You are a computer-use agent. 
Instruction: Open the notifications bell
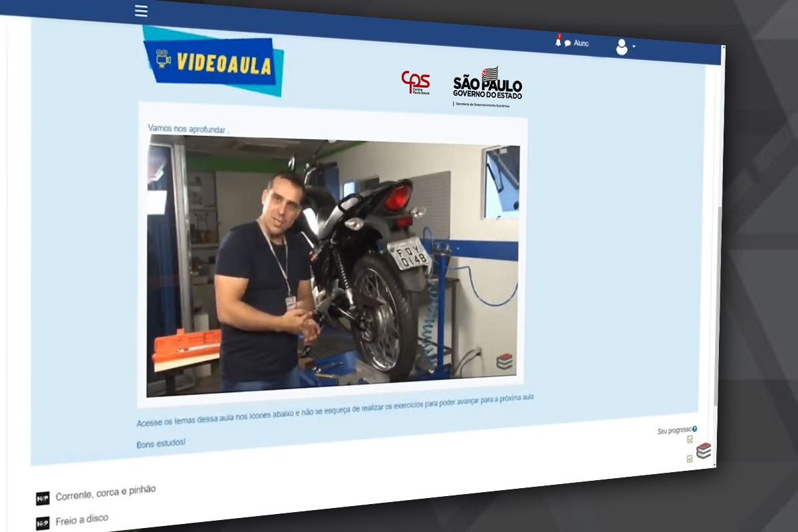click(x=558, y=42)
